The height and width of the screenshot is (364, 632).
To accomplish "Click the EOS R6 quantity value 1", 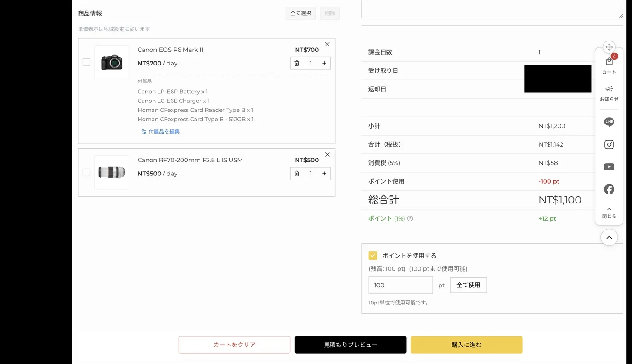I will pos(310,63).
